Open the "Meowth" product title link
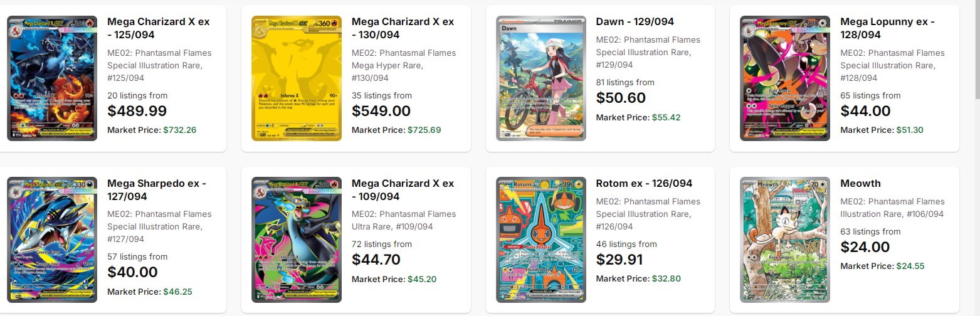The height and width of the screenshot is (316, 980). (x=860, y=184)
